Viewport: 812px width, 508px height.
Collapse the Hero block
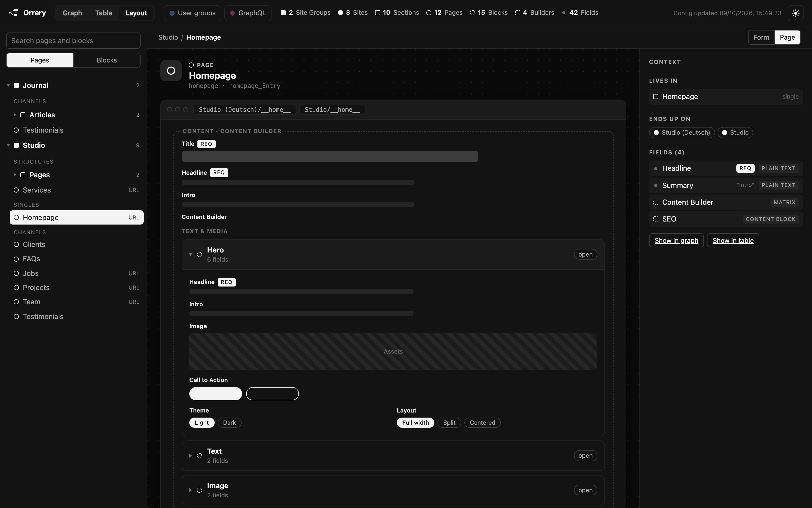[190, 254]
